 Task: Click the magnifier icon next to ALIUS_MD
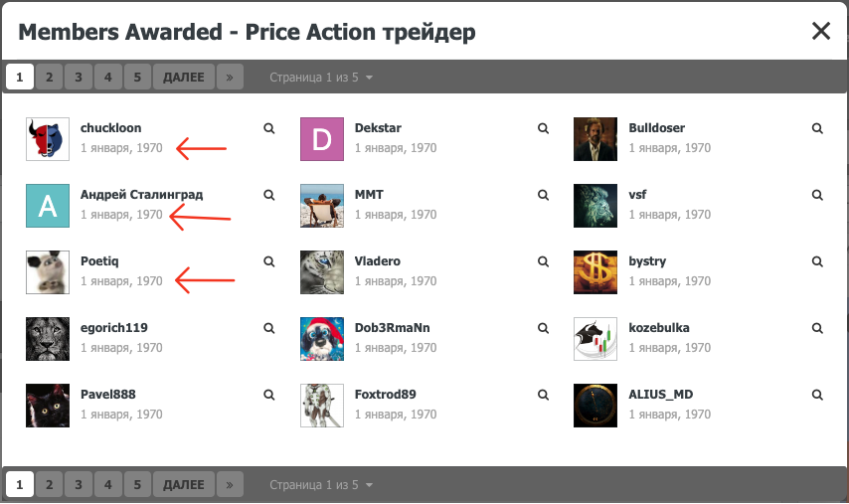(817, 395)
